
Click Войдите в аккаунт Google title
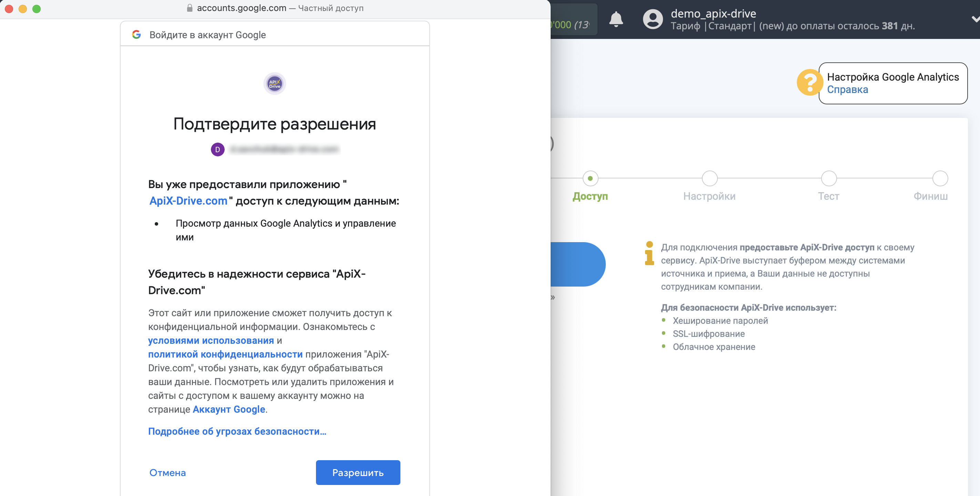tap(208, 35)
